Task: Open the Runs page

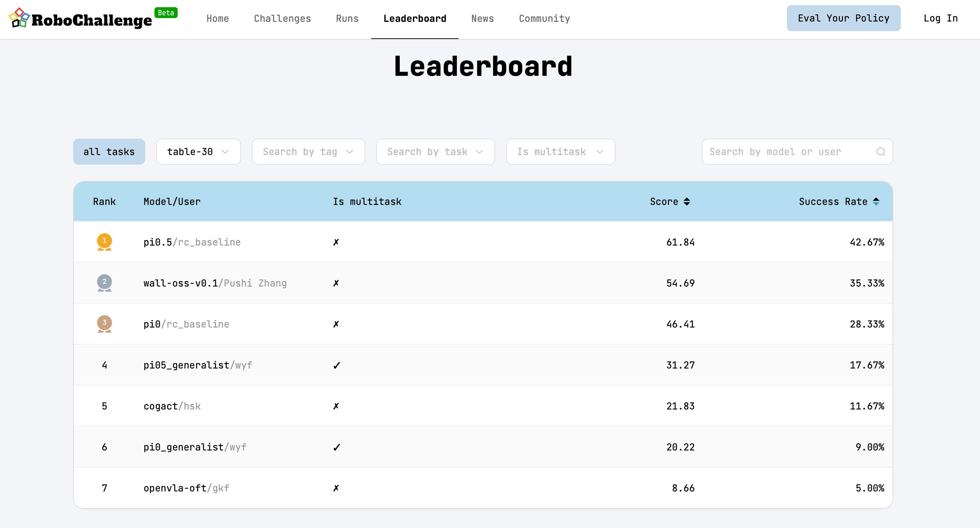Action: tap(347, 18)
